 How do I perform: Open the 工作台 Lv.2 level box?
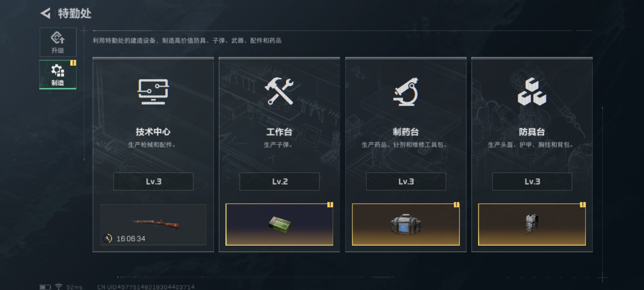[x=279, y=182]
